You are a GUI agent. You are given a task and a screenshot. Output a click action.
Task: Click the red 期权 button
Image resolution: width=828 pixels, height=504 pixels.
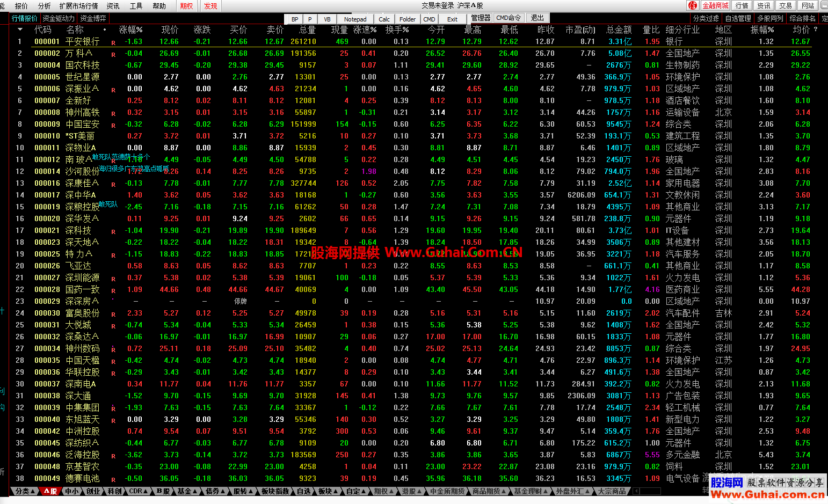tap(187, 6)
